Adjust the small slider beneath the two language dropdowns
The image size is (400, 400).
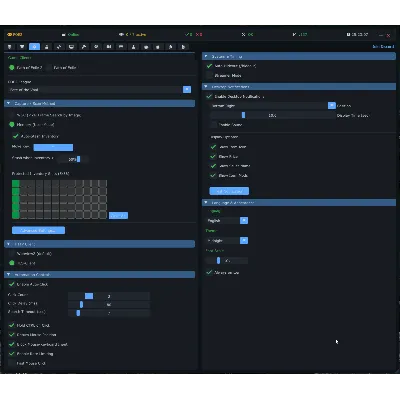227,260
